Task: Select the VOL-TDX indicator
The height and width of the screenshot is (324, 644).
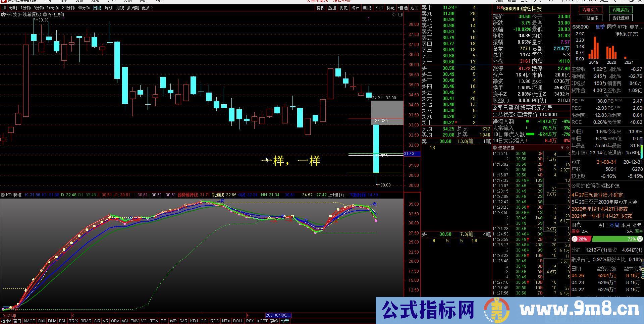Action: tap(150, 321)
